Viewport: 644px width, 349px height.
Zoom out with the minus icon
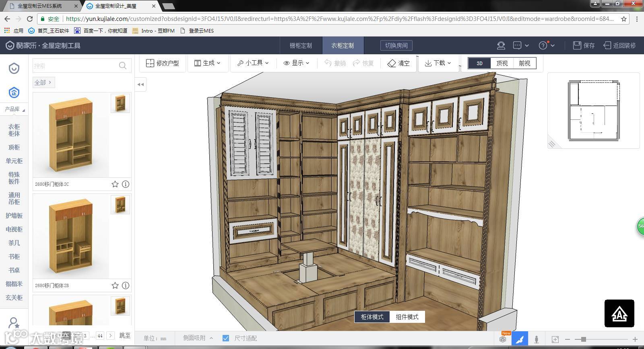click(568, 339)
